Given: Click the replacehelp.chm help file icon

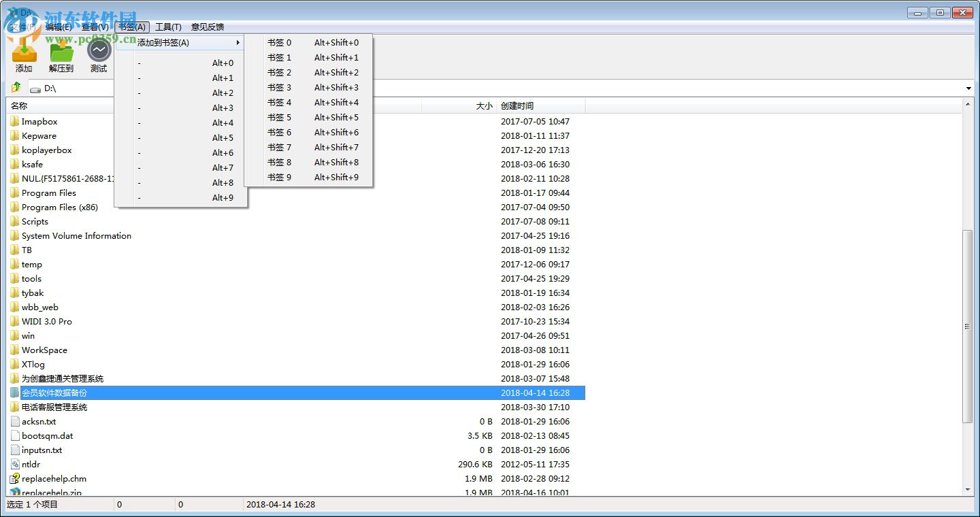Looking at the screenshot, I should tap(15, 478).
